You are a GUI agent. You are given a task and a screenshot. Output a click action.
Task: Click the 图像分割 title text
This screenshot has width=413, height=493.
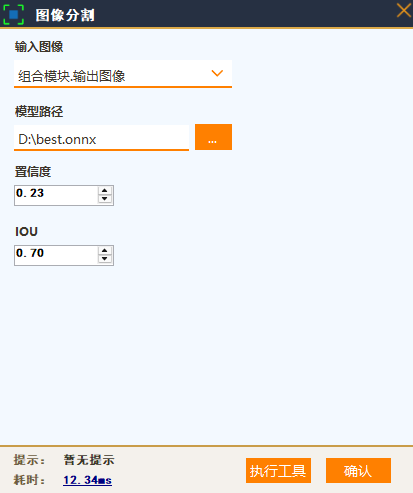point(65,15)
